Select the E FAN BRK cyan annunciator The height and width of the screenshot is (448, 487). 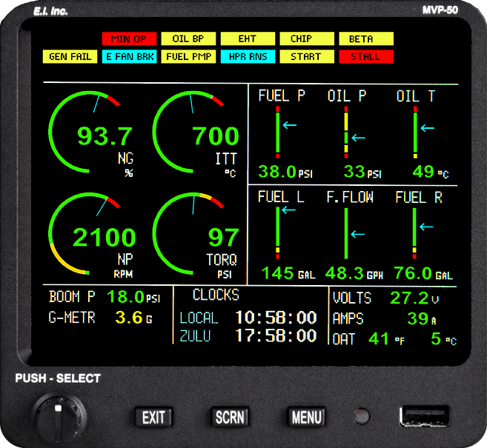[x=129, y=57]
